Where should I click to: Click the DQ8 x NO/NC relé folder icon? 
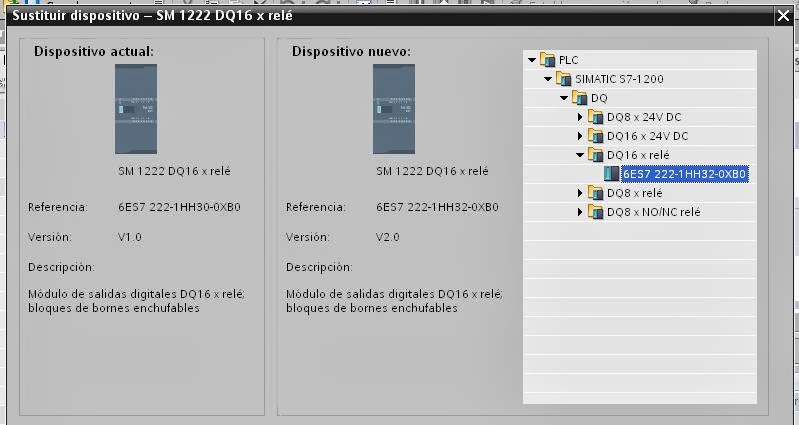[x=595, y=211]
